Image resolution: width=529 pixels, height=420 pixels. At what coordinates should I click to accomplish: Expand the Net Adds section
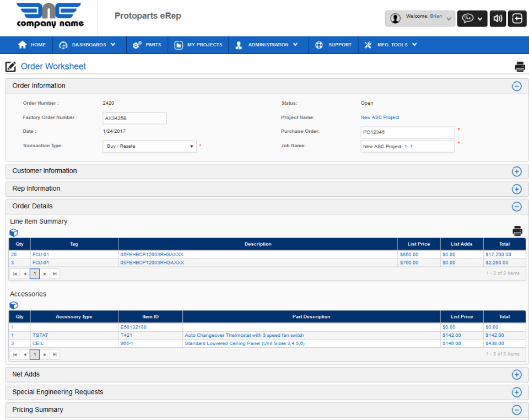coord(517,374)
